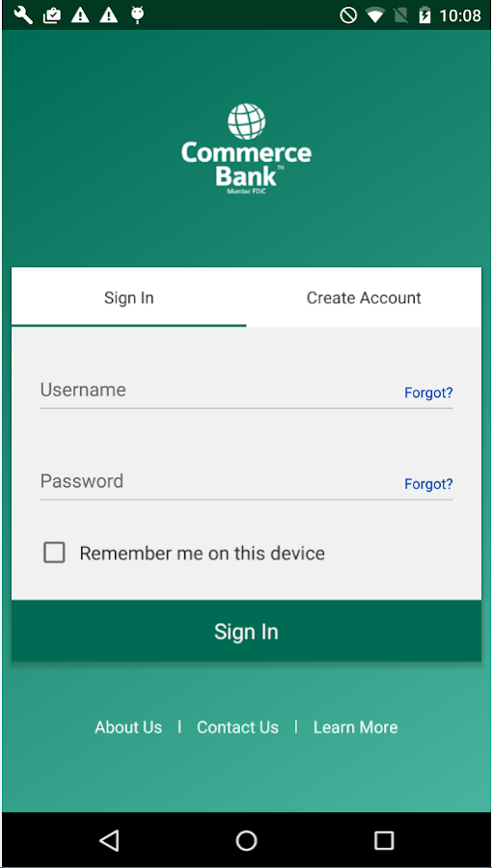The image size is (492, 868).
Task: Open the Contact Us link
Action: tap(237, 727)
